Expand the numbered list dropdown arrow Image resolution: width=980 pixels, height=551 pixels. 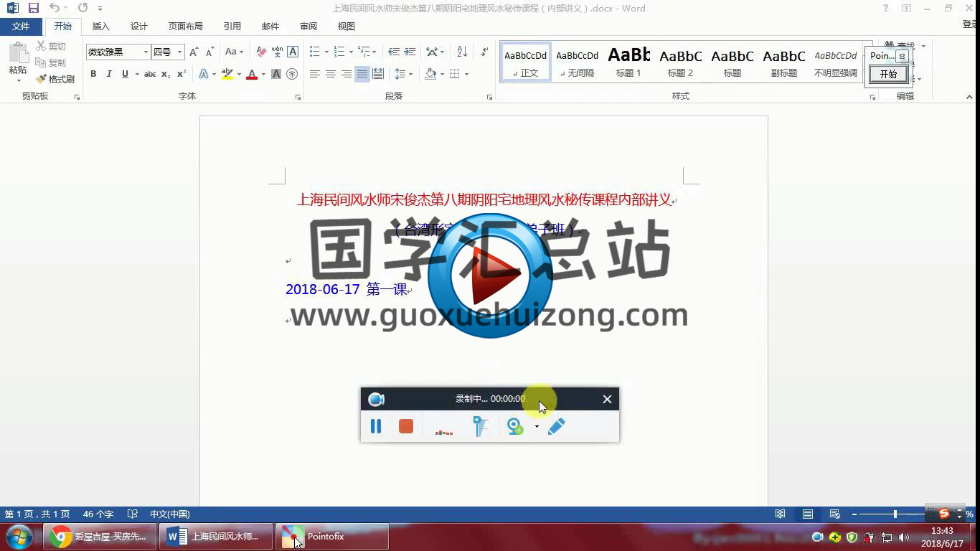(351, 52)
